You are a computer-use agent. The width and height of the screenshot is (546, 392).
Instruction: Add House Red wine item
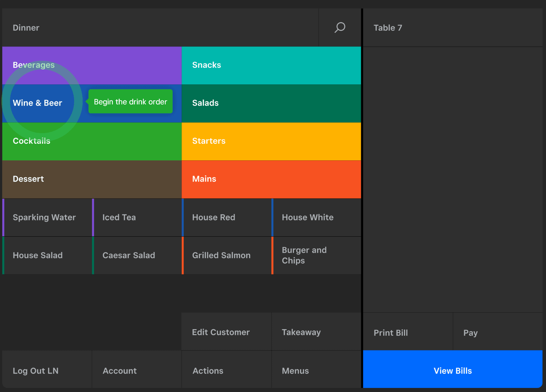point(227,218)
